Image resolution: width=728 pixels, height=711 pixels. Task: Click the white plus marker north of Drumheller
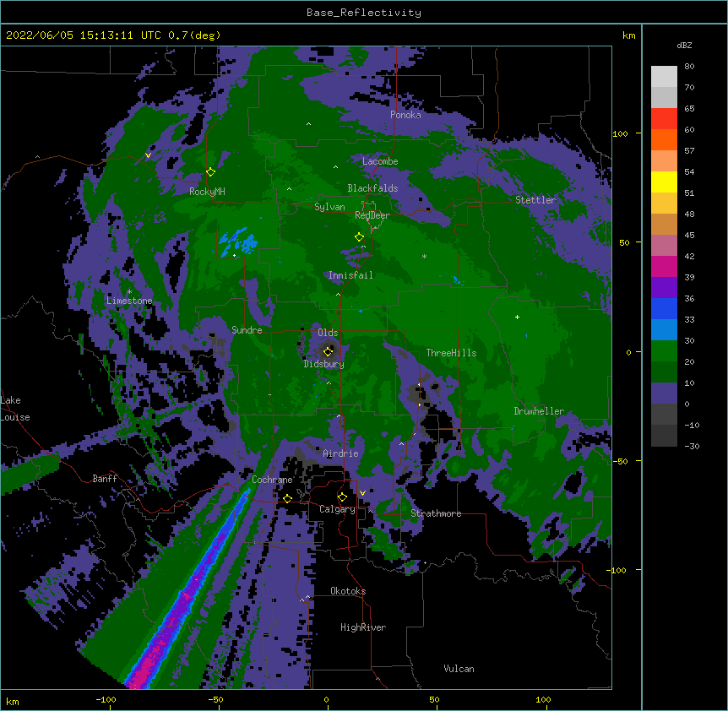pos(517,317)
